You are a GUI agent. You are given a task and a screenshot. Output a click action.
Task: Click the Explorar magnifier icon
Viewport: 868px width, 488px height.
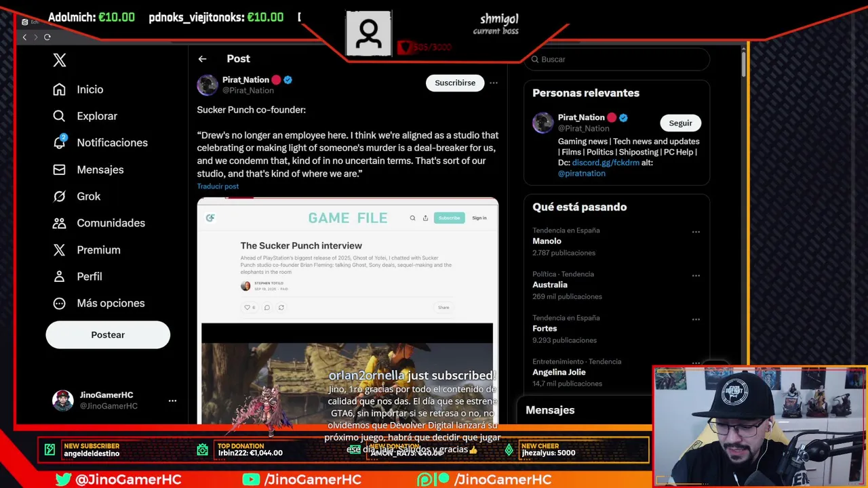coord(60,116)
